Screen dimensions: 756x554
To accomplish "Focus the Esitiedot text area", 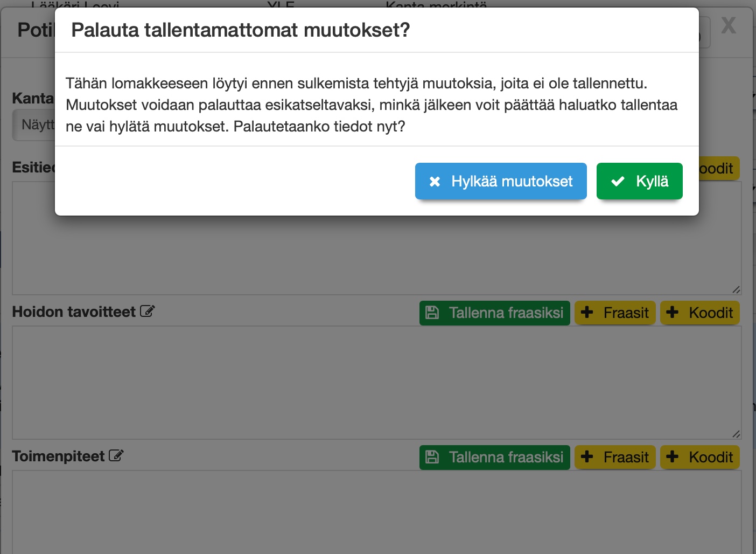I will [x=377, y=253].
